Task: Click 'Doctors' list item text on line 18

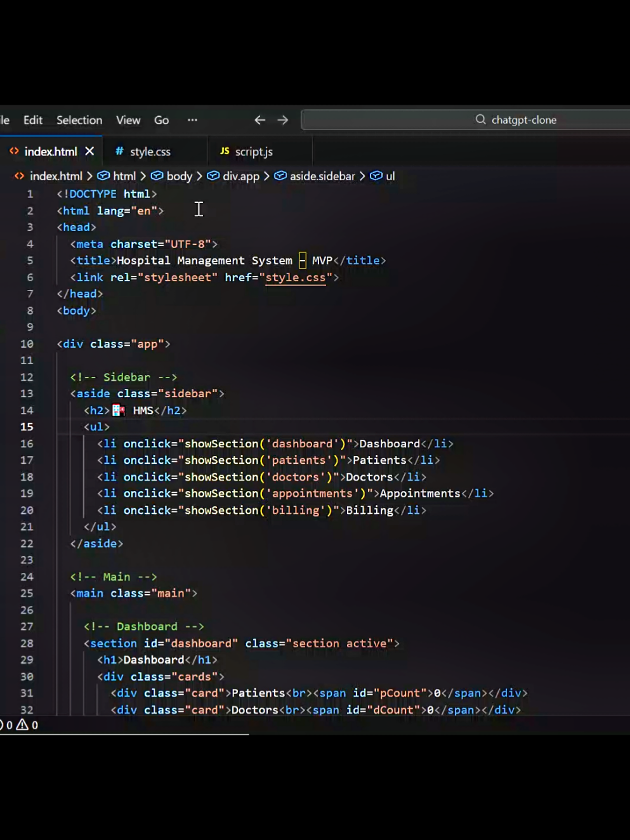Action: pos(369,477)
